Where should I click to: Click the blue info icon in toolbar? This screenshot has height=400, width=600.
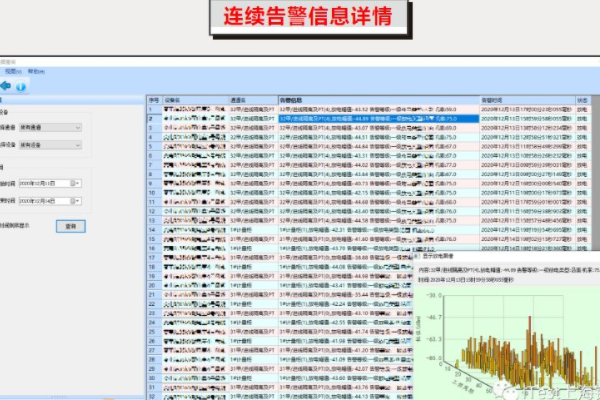21,86
